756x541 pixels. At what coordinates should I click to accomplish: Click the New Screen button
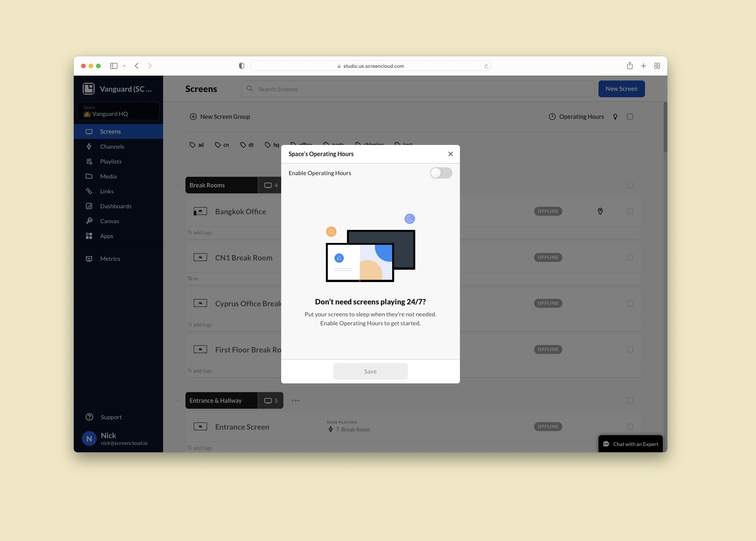click(x=621, y=89)
